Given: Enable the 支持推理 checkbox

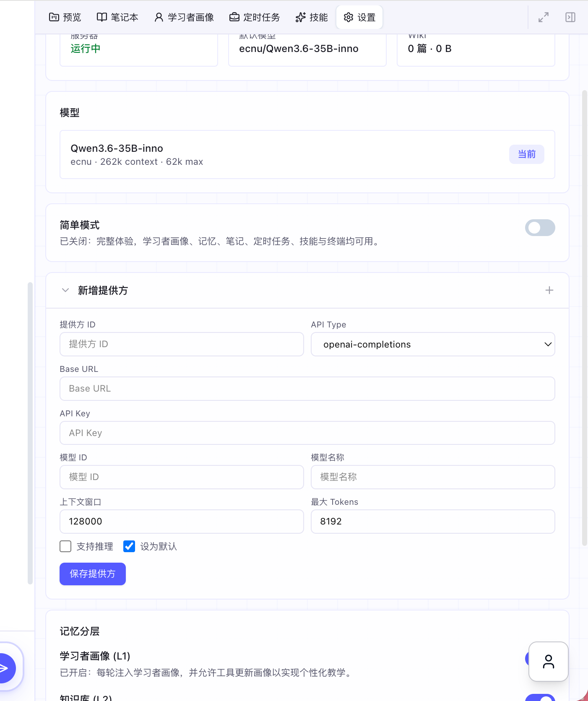Looking at the screenshot, I should pyautogui.click(x=65, y=546).
